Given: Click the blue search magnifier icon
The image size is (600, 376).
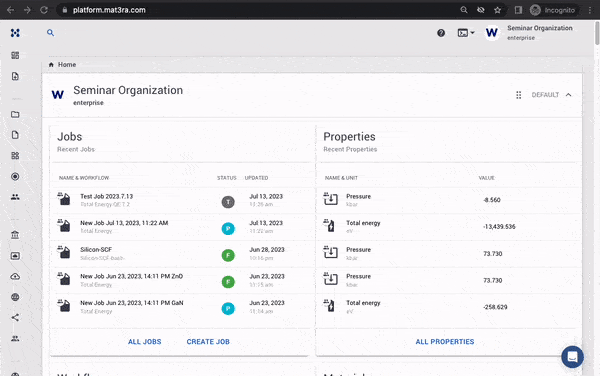Looking at the screenshot, I should coord(51,33).
